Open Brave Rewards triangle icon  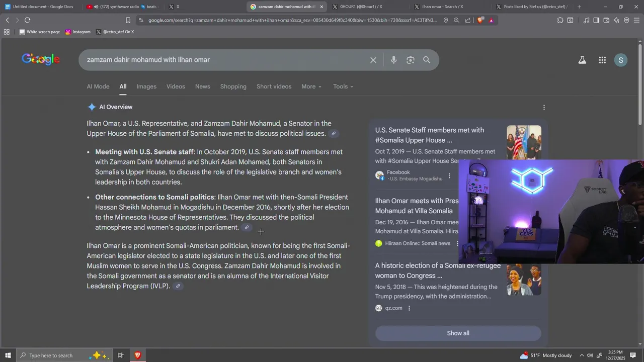click(491, 20)
